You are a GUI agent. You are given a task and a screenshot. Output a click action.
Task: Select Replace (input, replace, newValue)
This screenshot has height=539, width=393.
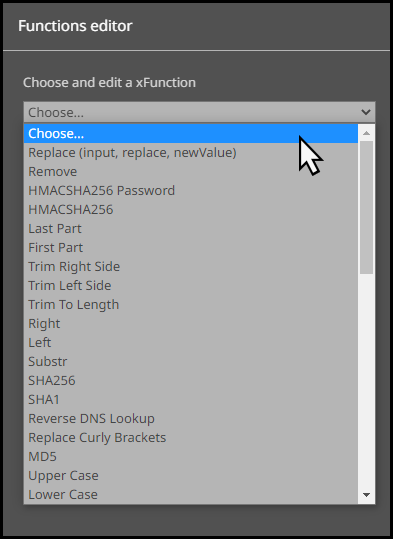(191, 153)
